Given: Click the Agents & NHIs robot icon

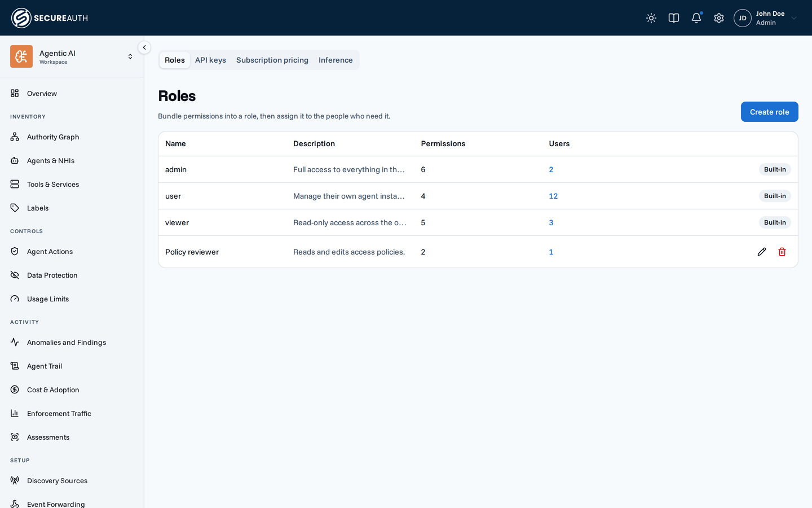Looking at the screenshot, I should click(x=15, y=160).
